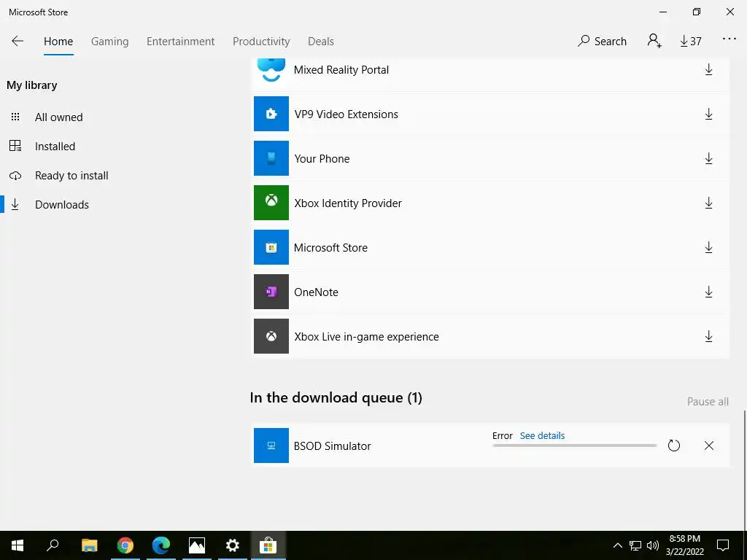The image size is (747, 560).
Task: Download VP9 Video Extensions update
Action: [x=708, y=114]
